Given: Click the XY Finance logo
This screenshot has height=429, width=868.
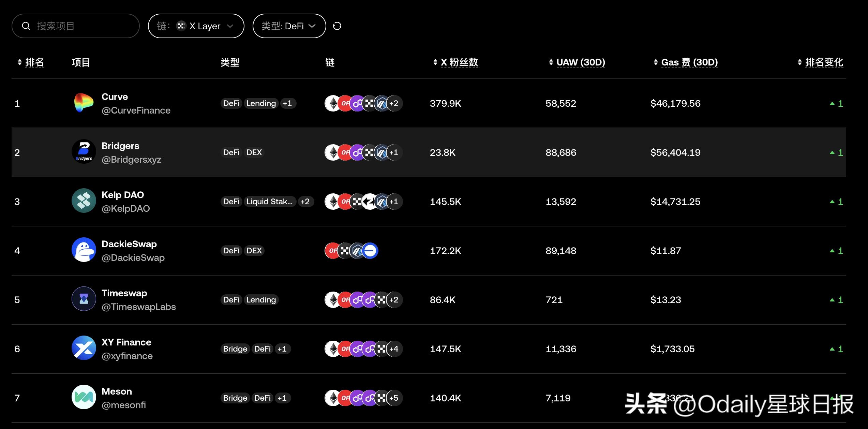Looking at the screenshot, I should coord(84,348).
